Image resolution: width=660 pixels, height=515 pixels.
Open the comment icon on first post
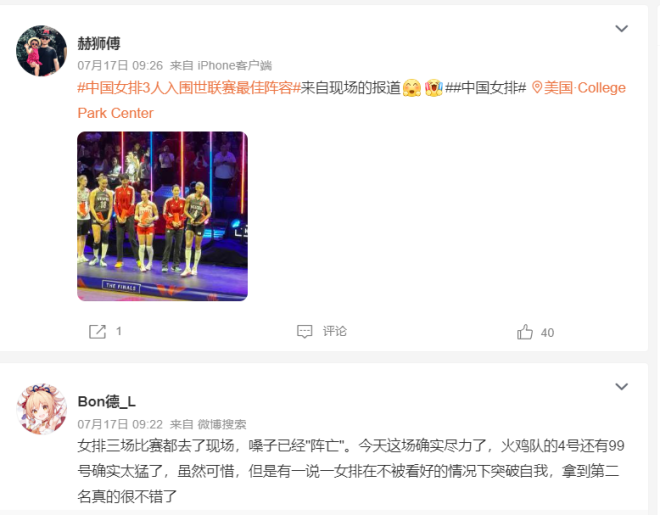(304, 332)
